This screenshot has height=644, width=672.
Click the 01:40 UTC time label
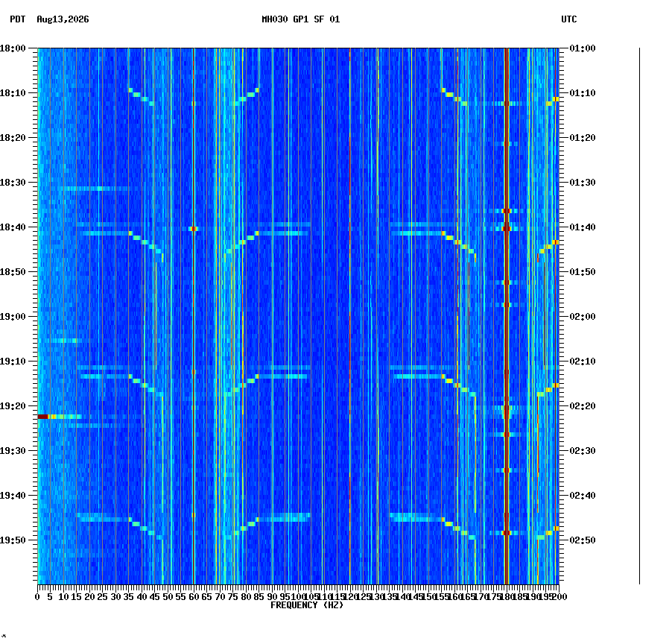[583, 227]
